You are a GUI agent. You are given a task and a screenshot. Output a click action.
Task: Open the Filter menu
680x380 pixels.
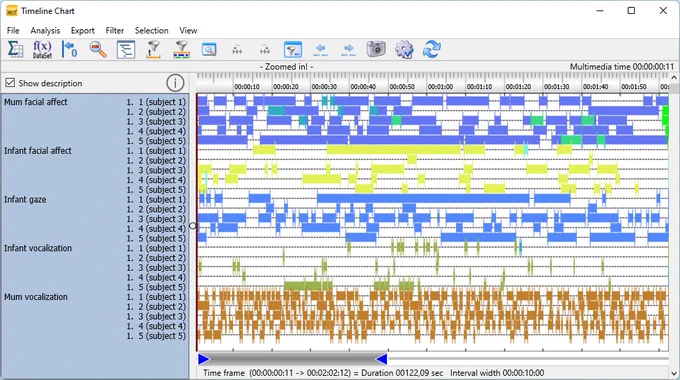pyautogui.click(x=114, y=30)
